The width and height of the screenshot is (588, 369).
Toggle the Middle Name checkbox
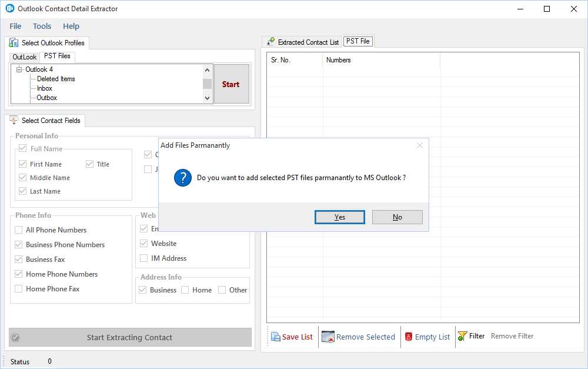tap(22, 178)
